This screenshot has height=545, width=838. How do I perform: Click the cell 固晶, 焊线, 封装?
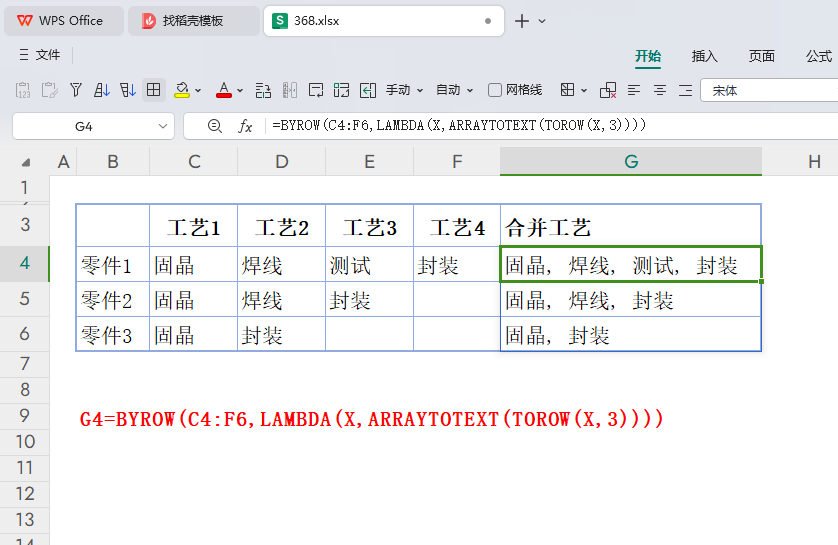click(x=631, y=300)
